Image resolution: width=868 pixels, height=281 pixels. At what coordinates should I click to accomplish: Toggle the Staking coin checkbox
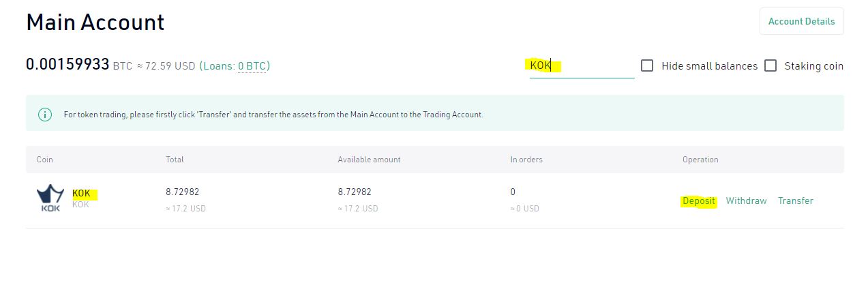click(770, 66)
